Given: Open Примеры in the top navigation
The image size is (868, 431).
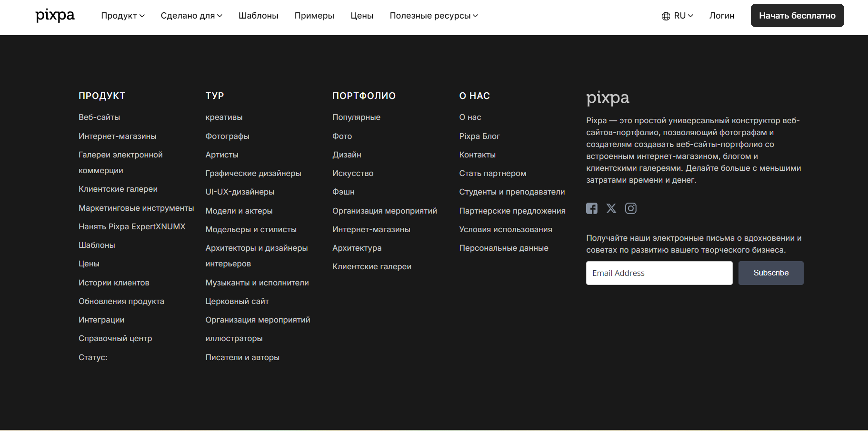Looking at the screenshot, I should coord(314,16).
